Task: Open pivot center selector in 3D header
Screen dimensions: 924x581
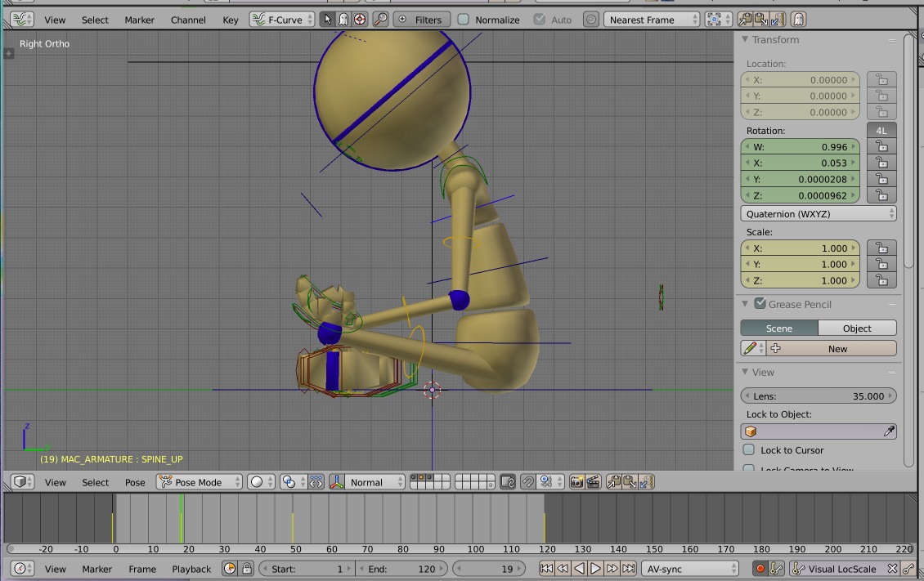Action: tap(294, 482)
